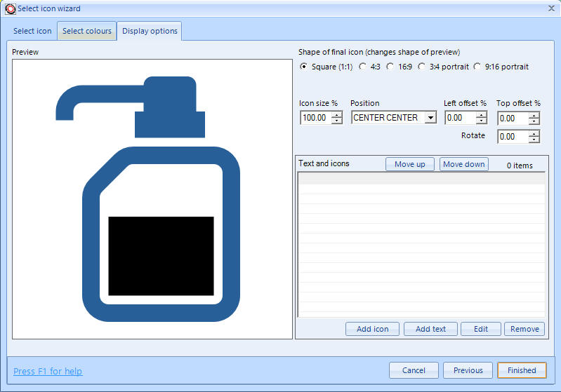Open the Select colours tab
The height and width of the screenshot is (392, 561).
[87, 31]
